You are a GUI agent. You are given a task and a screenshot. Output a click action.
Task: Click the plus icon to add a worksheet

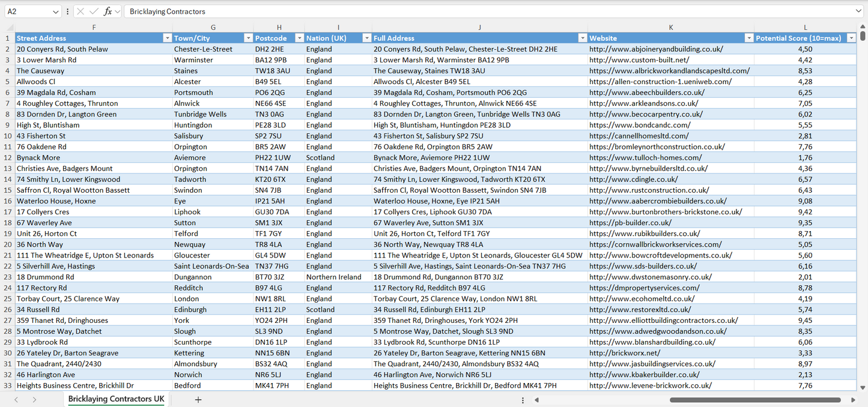[198, 399]
